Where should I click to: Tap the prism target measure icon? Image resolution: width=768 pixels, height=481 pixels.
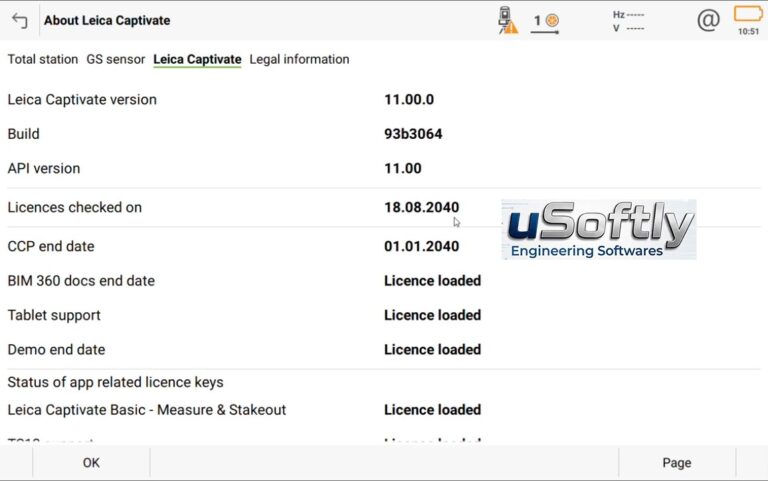click(x=545, y=23)
